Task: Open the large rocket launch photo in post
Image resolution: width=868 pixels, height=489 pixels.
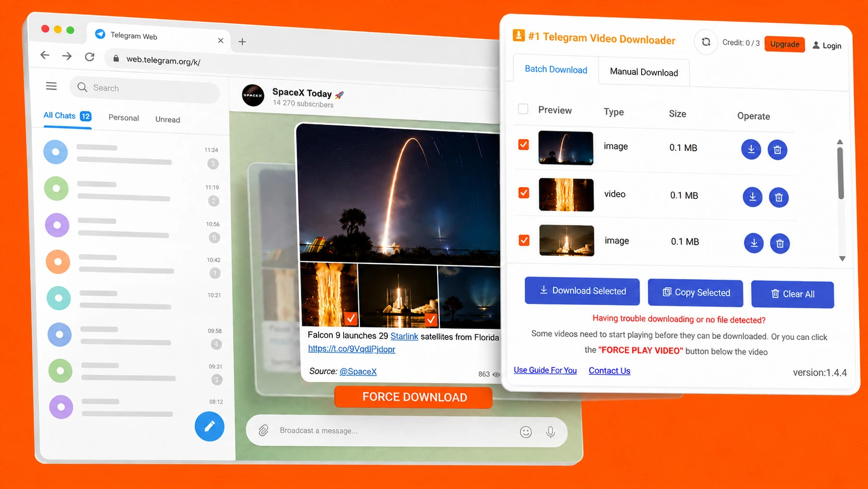Action: (x=399, y=195)
